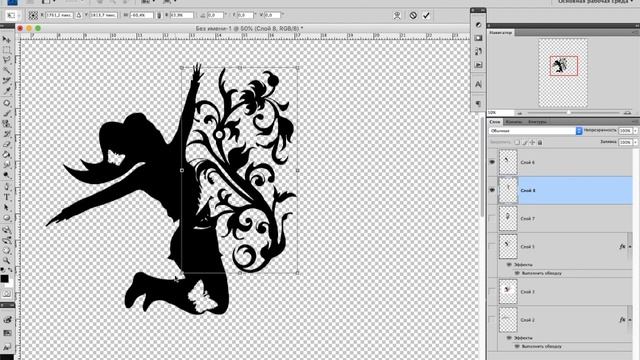Switch to the Контуры tab

coord(537,122)
